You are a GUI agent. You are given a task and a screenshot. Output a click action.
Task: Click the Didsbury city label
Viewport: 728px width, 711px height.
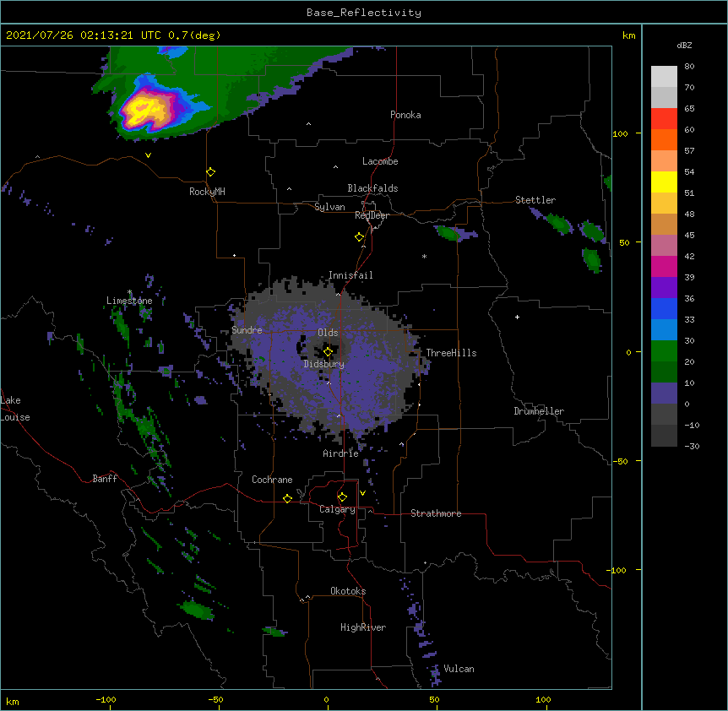click(324, 364)
